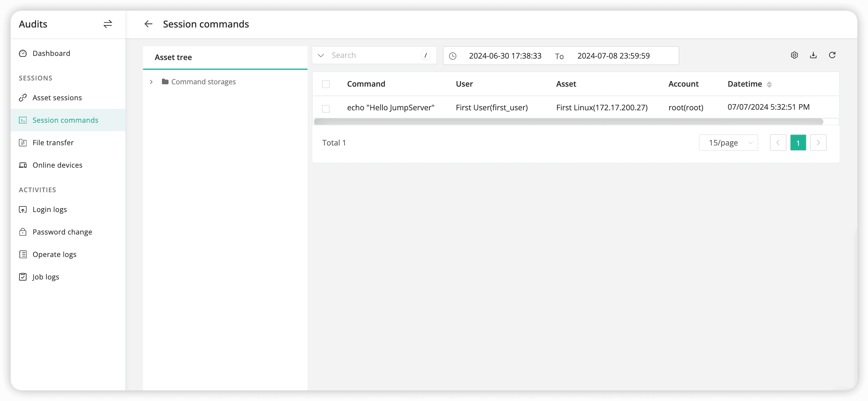Click the Command storages folder icon
This screenshot has width=868, height=401.
(165, 82)
